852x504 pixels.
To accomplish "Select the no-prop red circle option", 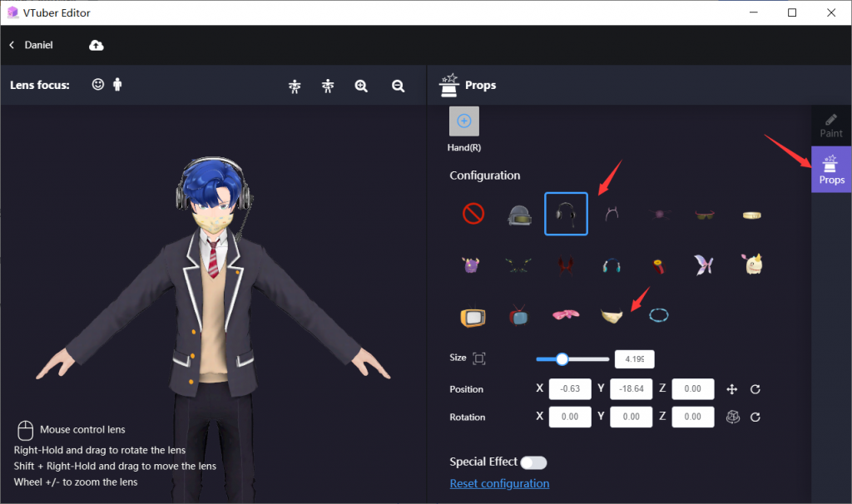I will pyautogui.click(x=473, y=214).
